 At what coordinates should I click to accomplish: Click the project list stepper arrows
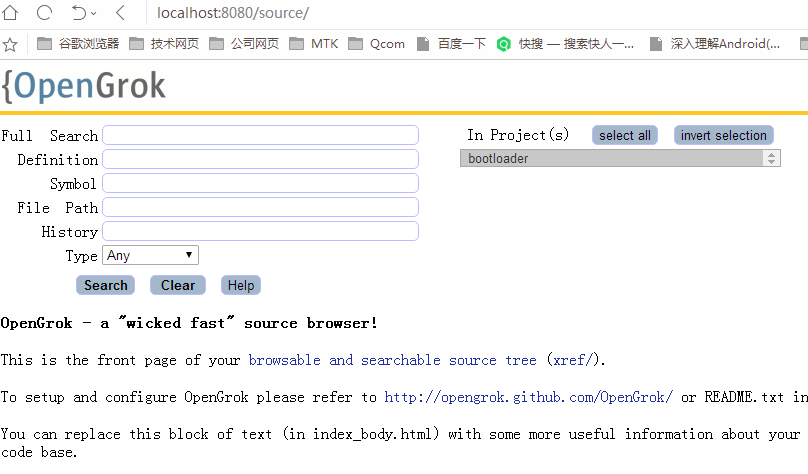(771, 158)
